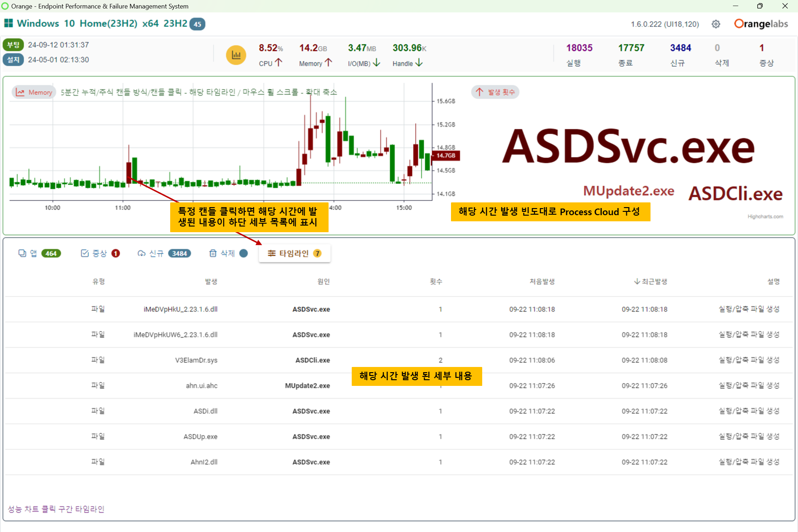Click the 14.7GB current value marker

[445, 156]
